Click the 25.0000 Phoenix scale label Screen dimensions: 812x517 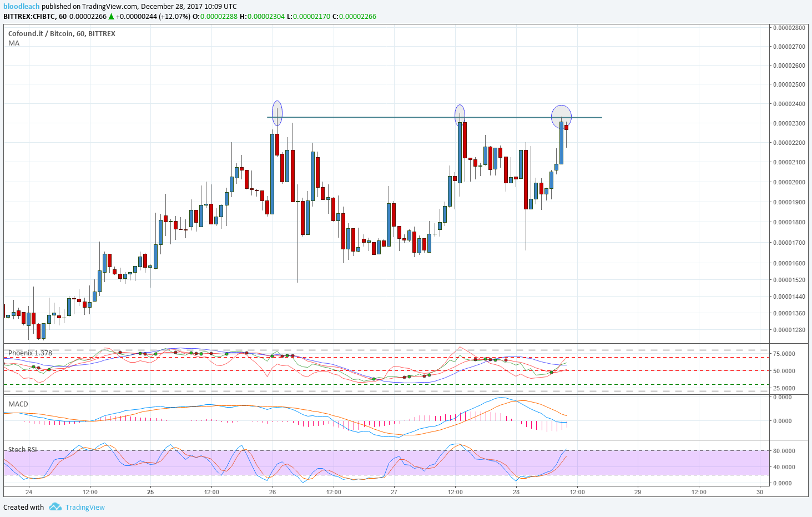784,388
